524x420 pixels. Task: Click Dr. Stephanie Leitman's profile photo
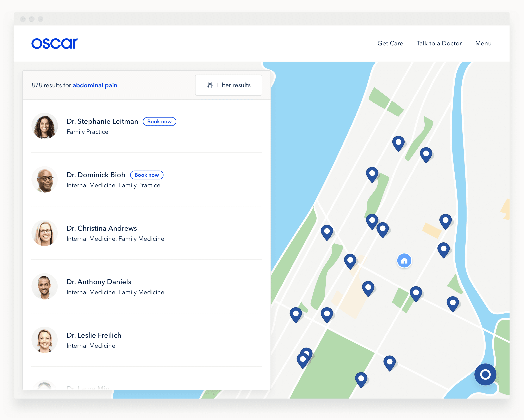45,126
